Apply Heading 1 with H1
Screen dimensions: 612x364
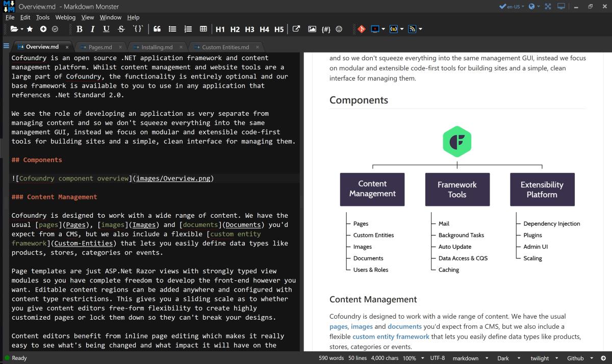click(x=220, y=29)
